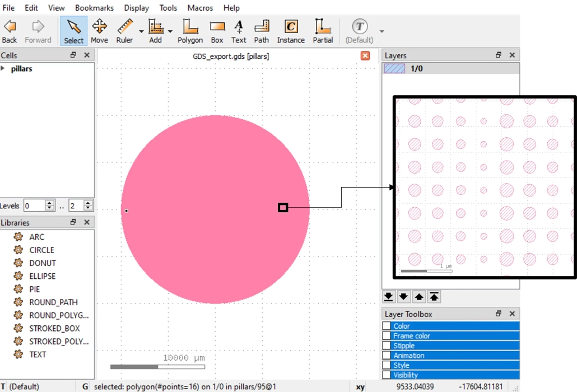The width and height of the screenshot is (577, 392).
Task: Go Back to previous view
Action: coord(10,31)
